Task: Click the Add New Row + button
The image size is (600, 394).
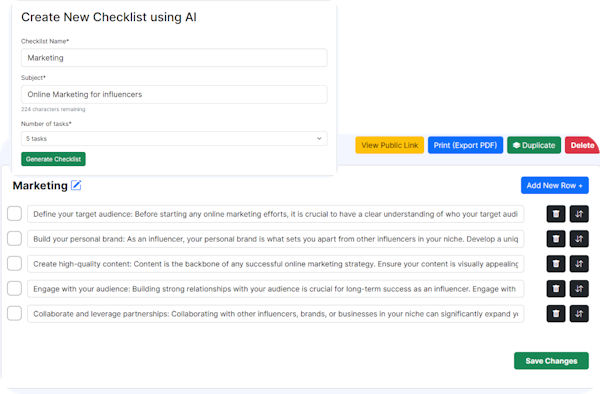Action: [554, 186]
